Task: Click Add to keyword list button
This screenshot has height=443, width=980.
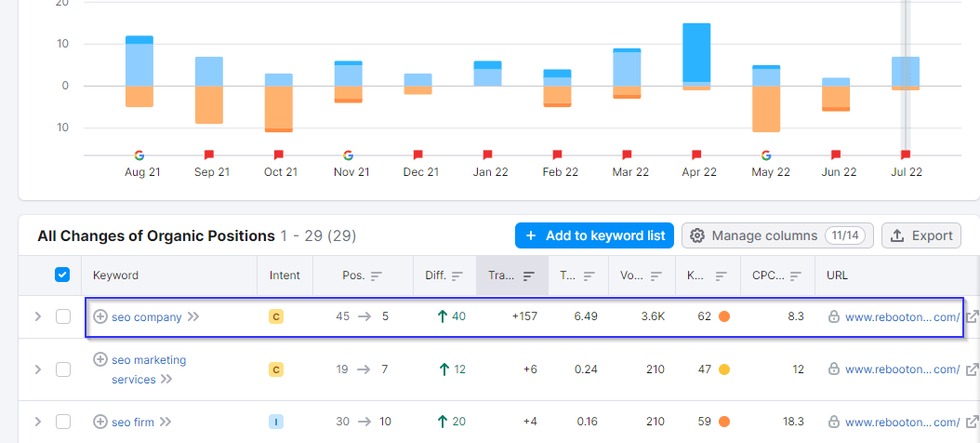Action: click(594, 235)
